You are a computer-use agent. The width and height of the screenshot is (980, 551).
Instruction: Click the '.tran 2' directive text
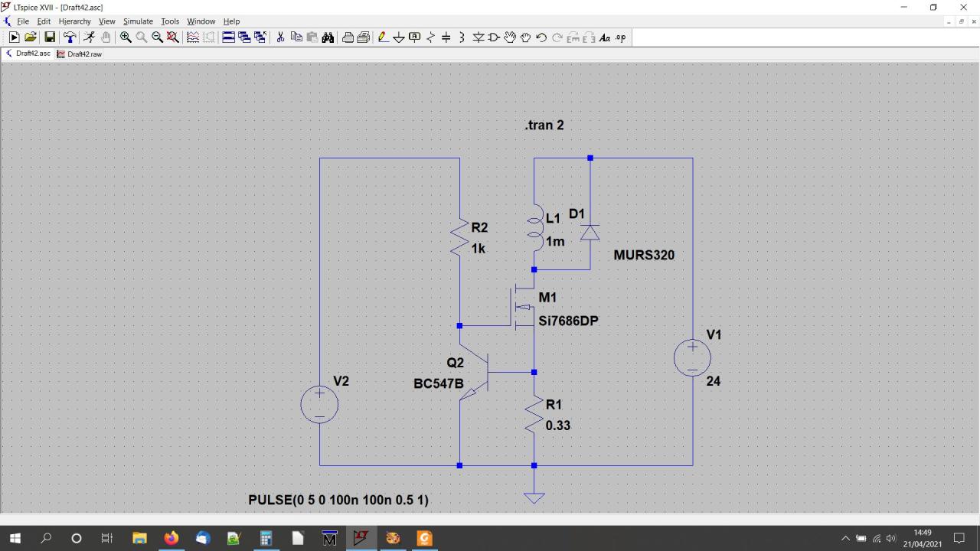click(544, 126)
